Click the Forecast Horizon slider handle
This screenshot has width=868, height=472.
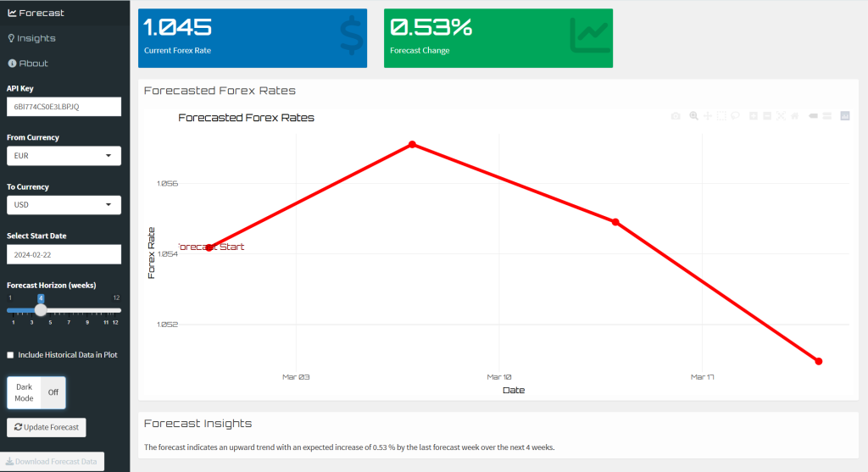(41, 310)
